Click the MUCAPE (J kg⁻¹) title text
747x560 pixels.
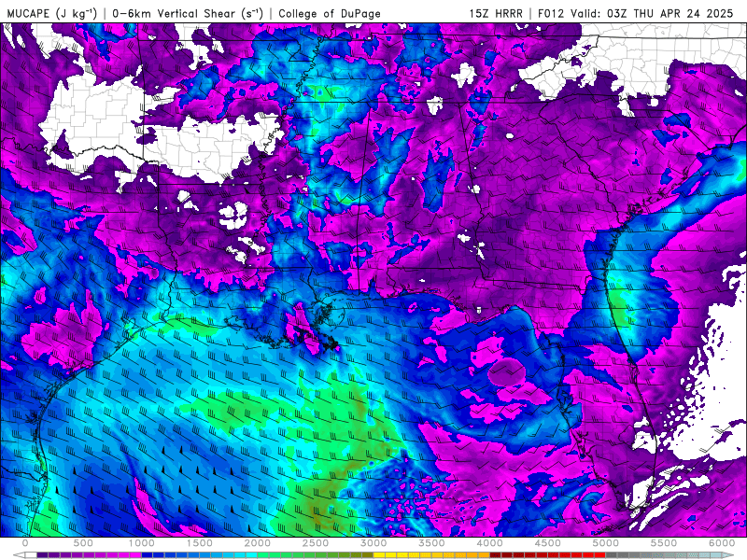pyautogui.click(x=52, y=13)
